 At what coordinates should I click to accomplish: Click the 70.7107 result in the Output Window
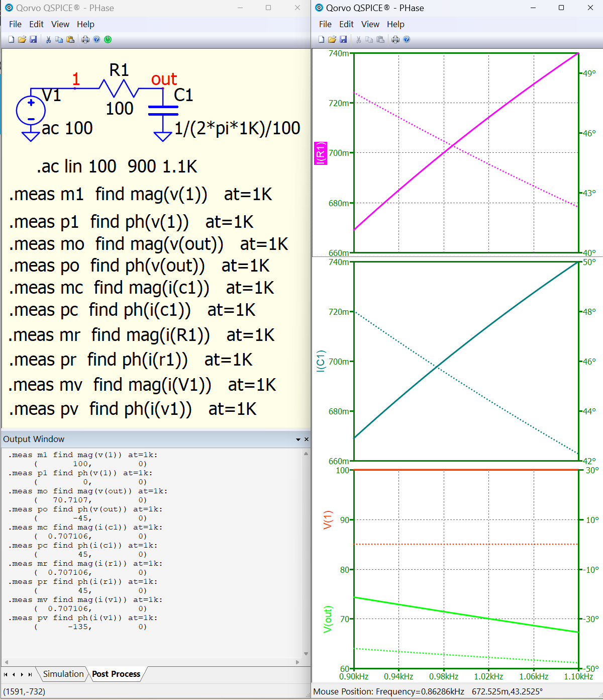[72, 500]
